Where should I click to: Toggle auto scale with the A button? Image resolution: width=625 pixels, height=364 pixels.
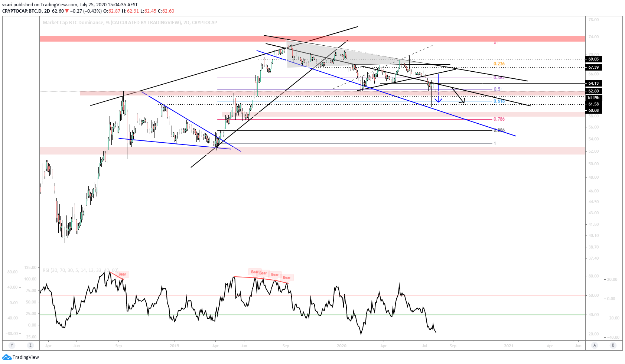coord(595,345)
